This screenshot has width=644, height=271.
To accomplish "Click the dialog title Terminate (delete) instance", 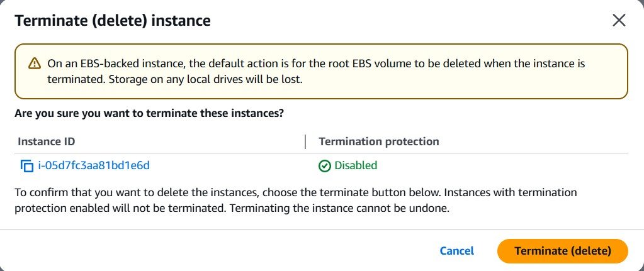I will coord(112,21).
